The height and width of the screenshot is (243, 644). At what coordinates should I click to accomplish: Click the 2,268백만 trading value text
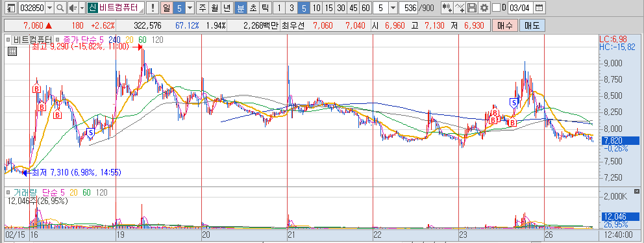(261, 25)
